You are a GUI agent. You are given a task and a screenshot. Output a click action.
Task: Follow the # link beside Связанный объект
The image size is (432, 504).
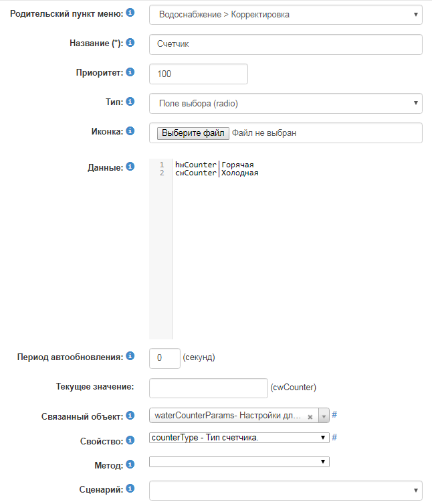334,415
